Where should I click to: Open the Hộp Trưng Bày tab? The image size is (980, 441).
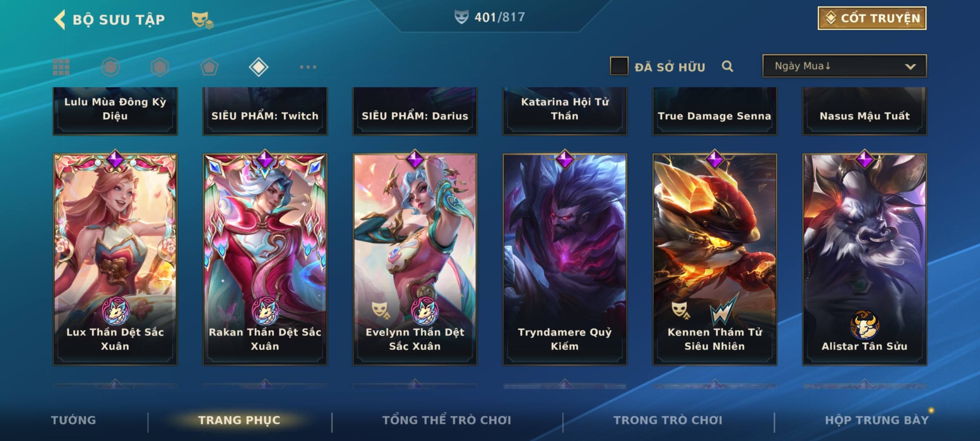pyautogui.click(x=877, y=420)
